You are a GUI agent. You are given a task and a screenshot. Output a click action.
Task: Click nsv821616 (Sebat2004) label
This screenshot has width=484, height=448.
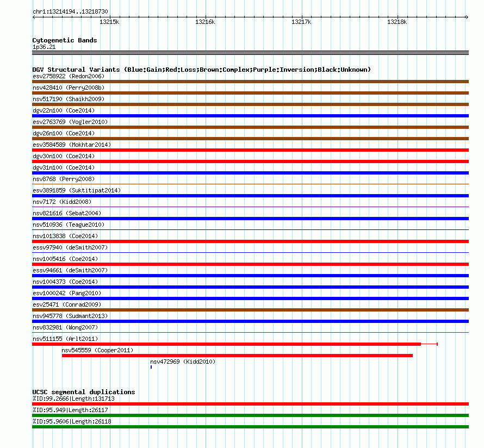(67, 213)
